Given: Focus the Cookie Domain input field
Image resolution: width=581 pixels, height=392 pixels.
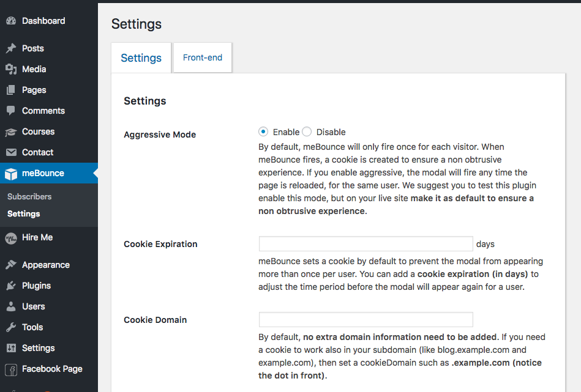Looking at the screenshot, I should point(365,319).
